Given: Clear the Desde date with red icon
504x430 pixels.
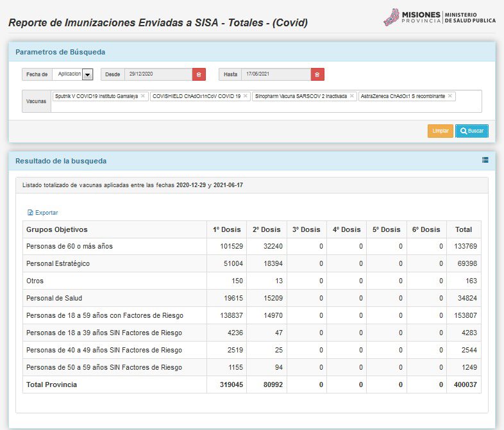Looking at the screenshot, I should [199, 74].
